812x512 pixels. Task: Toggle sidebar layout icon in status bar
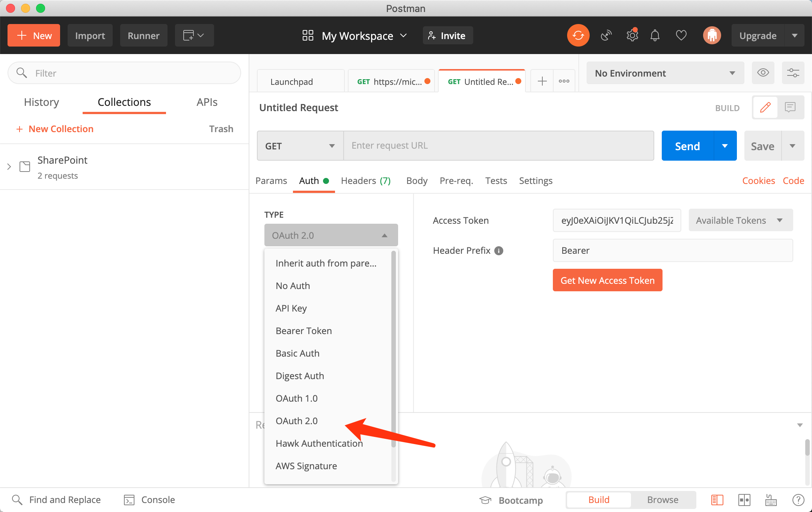pyautogui.click(x=717, y=500)
